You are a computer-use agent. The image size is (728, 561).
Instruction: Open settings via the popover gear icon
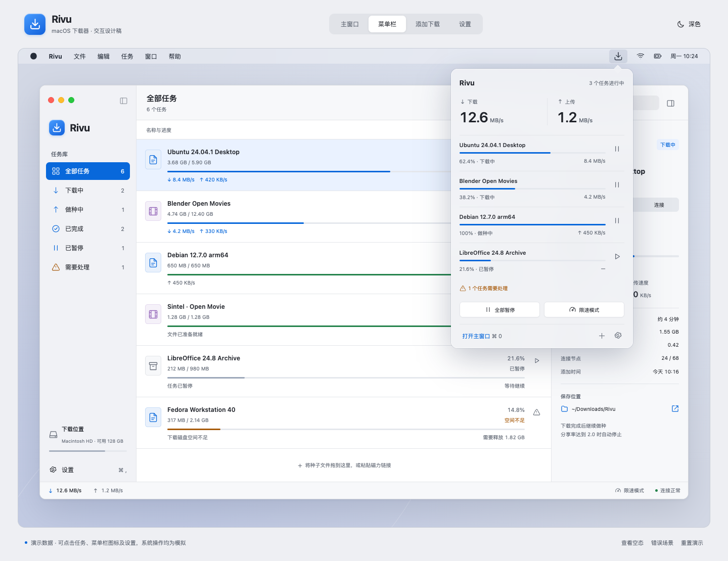click(618, 336)
